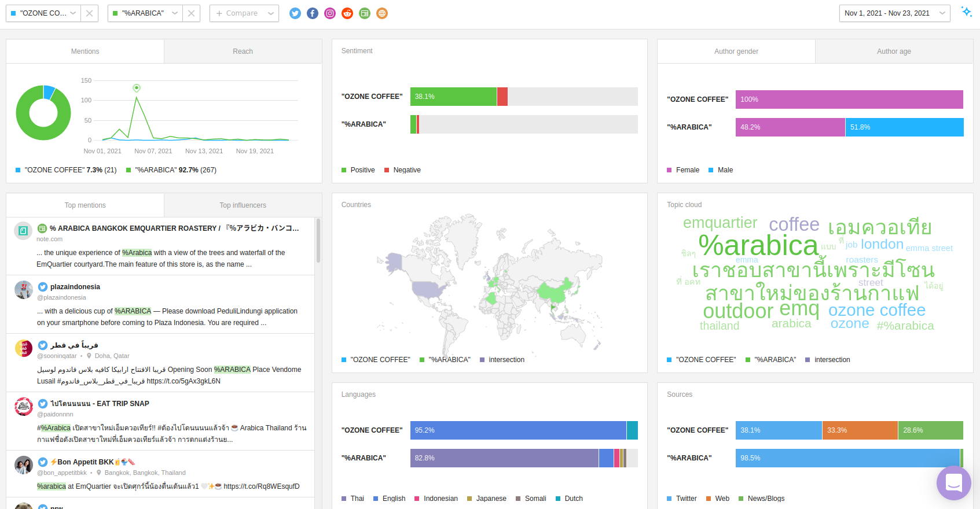980x509 pixels.
Task: Open the t.co/Rq8WEsqufD link in Bon Appetit mention
Action: [x=262, y=486]
